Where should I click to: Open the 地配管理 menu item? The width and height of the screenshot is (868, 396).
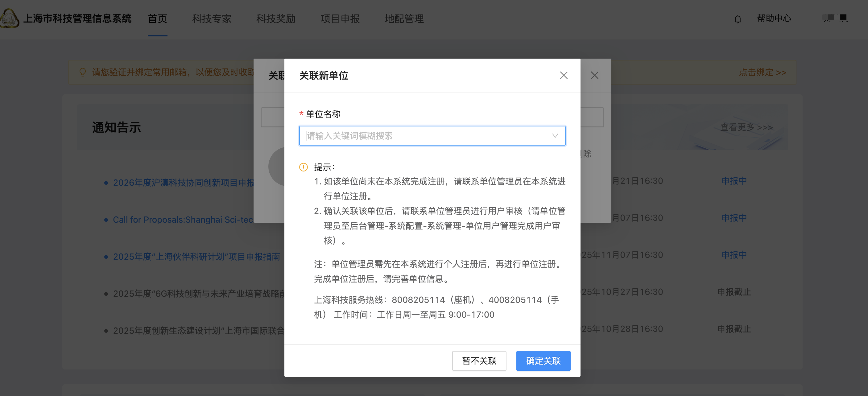pyautogui.click(x=404, y=19)
